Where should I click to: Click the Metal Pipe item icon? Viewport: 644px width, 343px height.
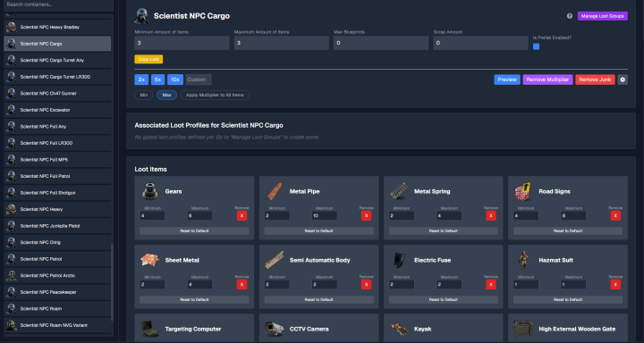274,191
